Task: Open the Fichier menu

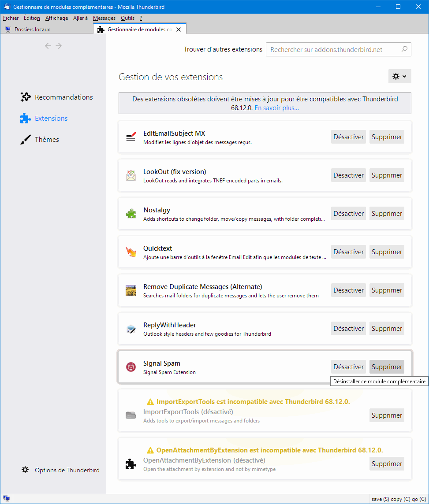Action: point(11,18)
